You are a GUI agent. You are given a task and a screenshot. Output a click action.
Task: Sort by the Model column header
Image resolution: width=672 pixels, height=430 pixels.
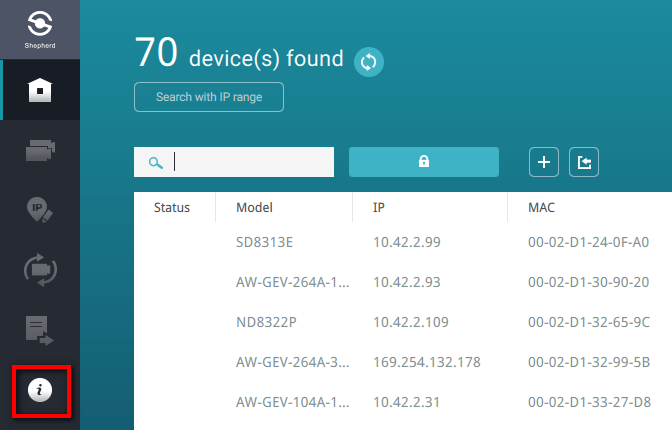(x=254, y=208)
